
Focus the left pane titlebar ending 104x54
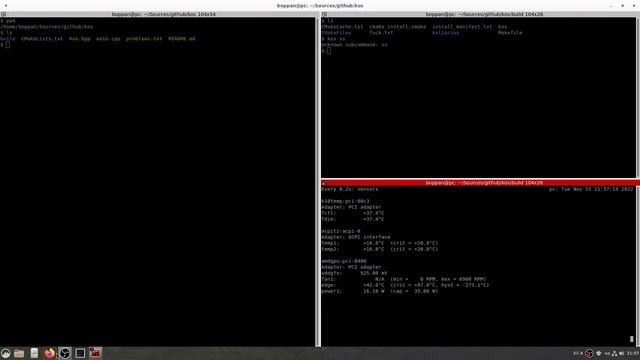[x=164, y=14]
